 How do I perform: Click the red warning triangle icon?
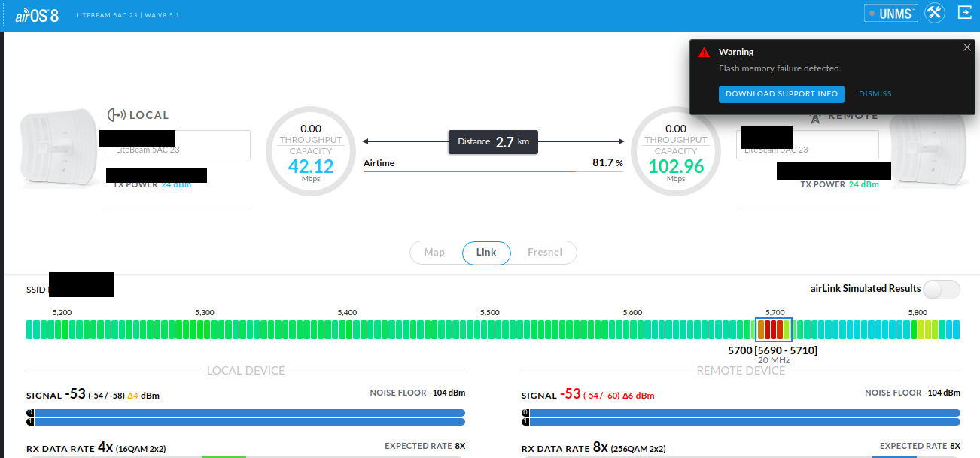click(x=704, y=53)
